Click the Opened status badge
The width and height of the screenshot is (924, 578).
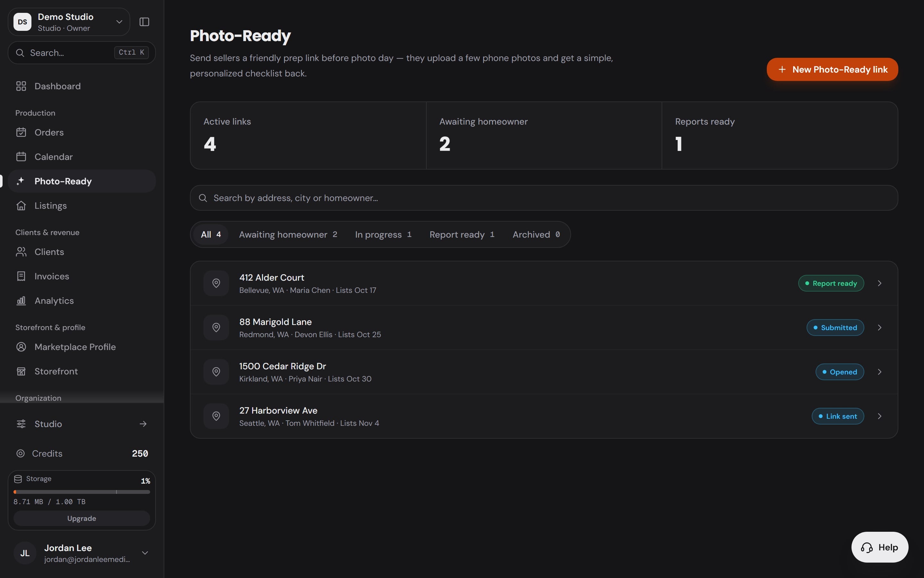click(x=840, y=372)
